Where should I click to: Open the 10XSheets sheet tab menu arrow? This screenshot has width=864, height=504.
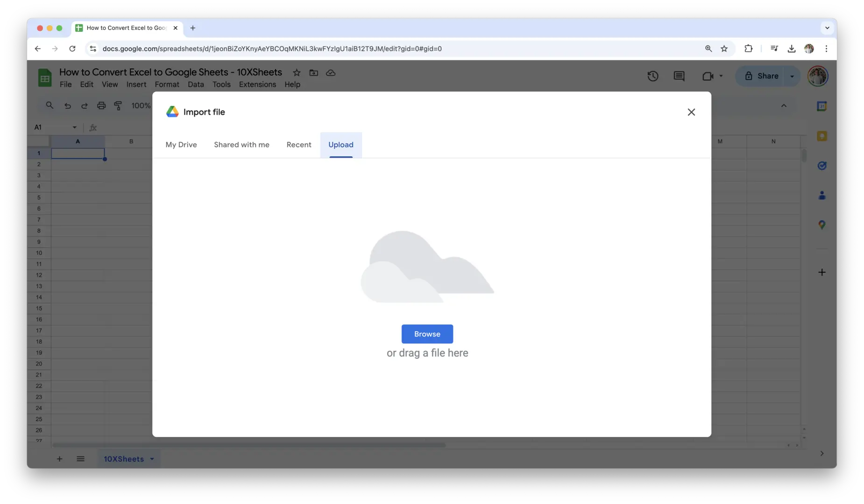[x=152, y=459]
